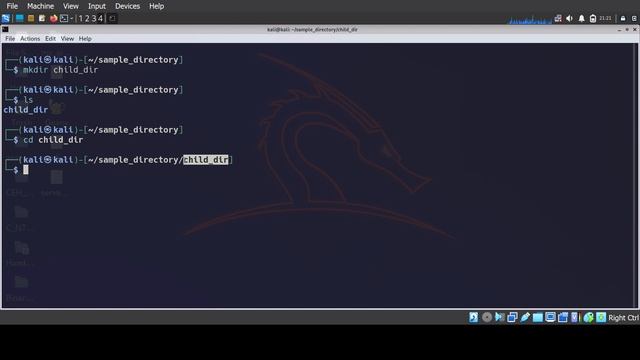This screenshot has width=640, height=360.
Task: Click the VirtualBox display status icon
Action: pyautogui.click(x=550, y=317)
